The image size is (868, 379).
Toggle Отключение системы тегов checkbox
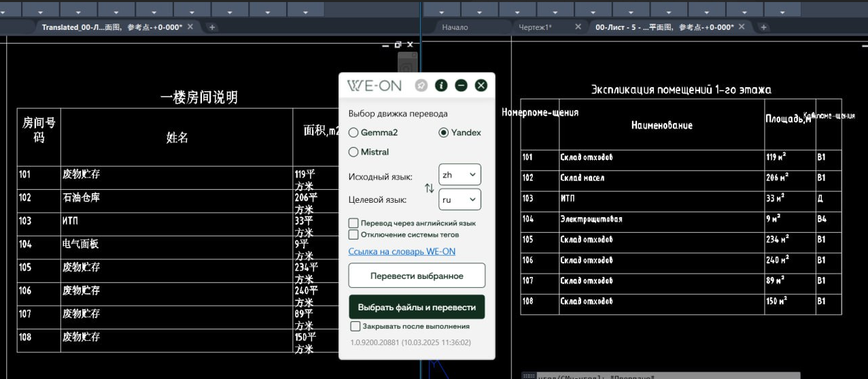coord(353,235)
